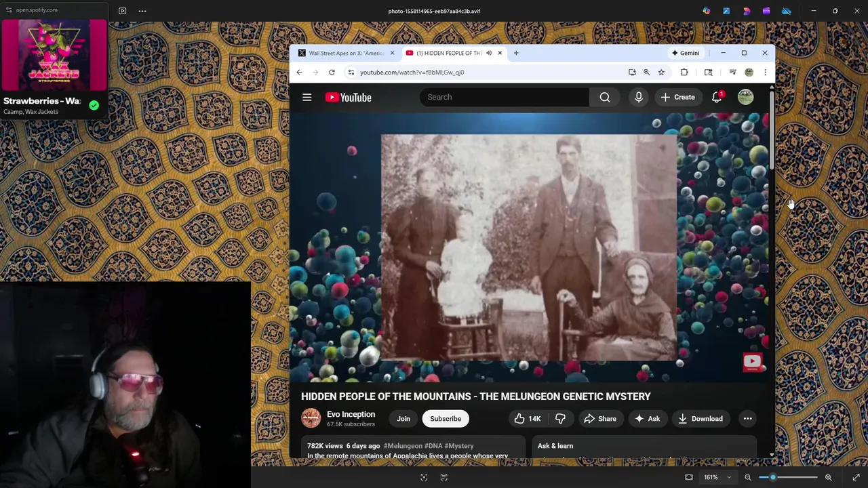Mute the YouTube tab audio speaker icon
The image size is (868, 488).
click(488, 53)
